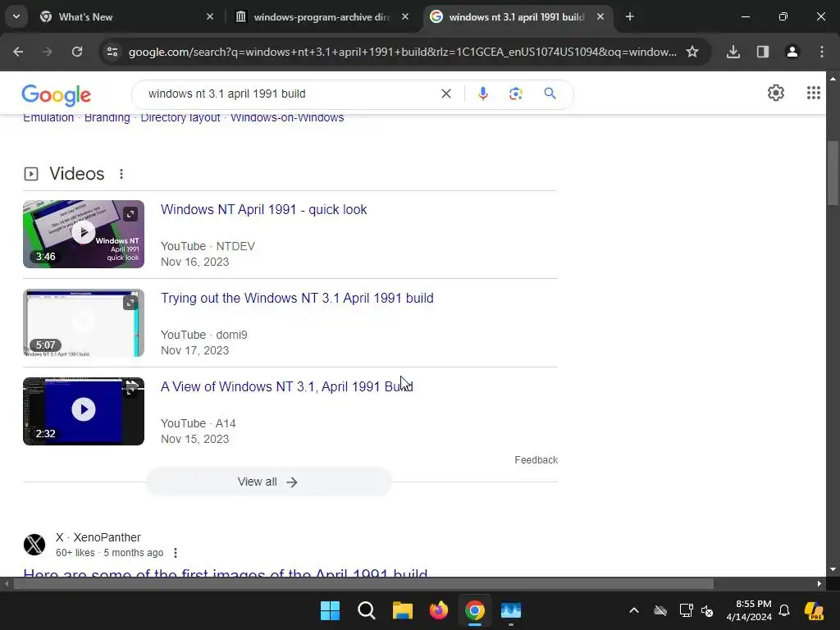840x630 pixels.
Task: Open Google quick settings gear
Action: (x=776, y=94)
